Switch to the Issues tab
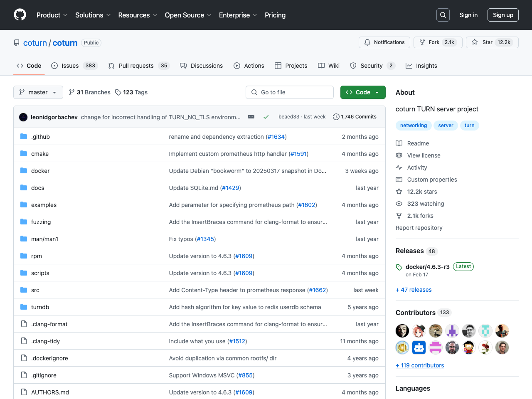The image size is (532, 399). (x=74, y=66)
